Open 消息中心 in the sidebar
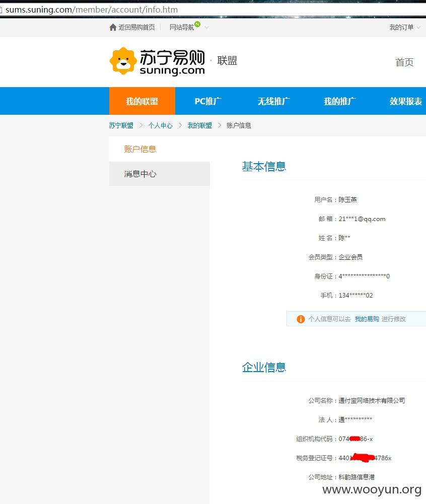 [160, 174]
